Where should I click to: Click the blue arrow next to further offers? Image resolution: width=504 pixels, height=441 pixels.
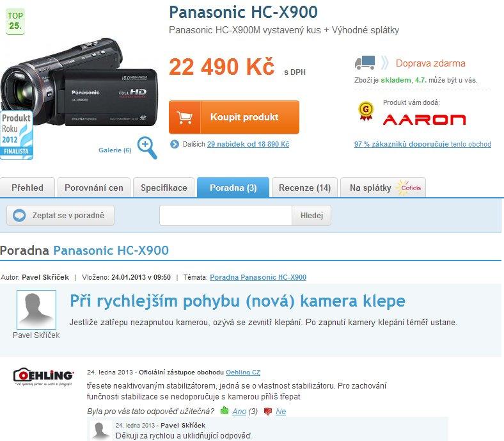[175, 144]
